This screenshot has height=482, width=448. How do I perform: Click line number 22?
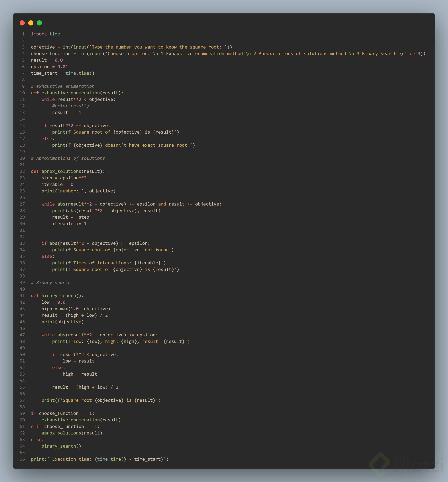tap(22, 171)
